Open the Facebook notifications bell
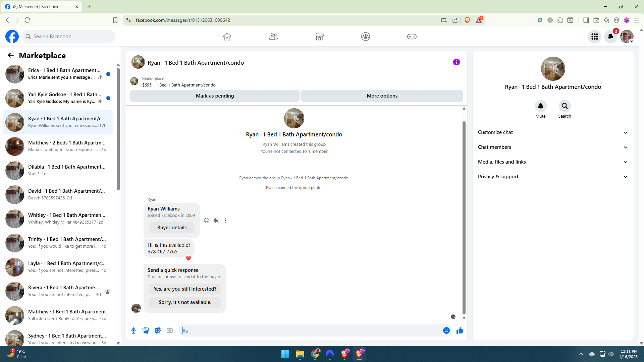 coord(610,37)
